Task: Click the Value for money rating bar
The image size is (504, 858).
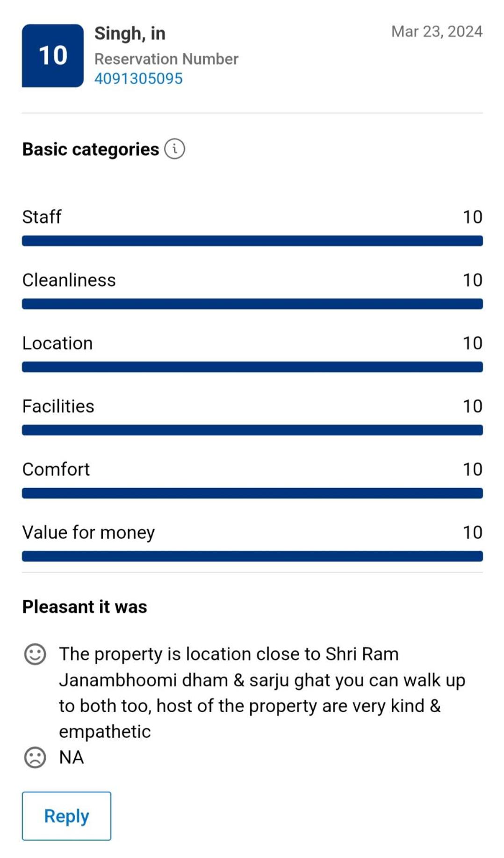Action: (x=252, y=556)
